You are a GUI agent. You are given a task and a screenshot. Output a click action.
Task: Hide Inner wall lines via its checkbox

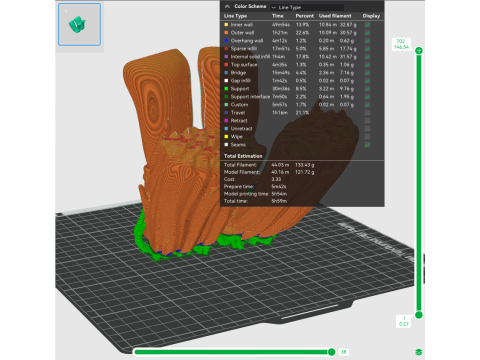point(367,25)
